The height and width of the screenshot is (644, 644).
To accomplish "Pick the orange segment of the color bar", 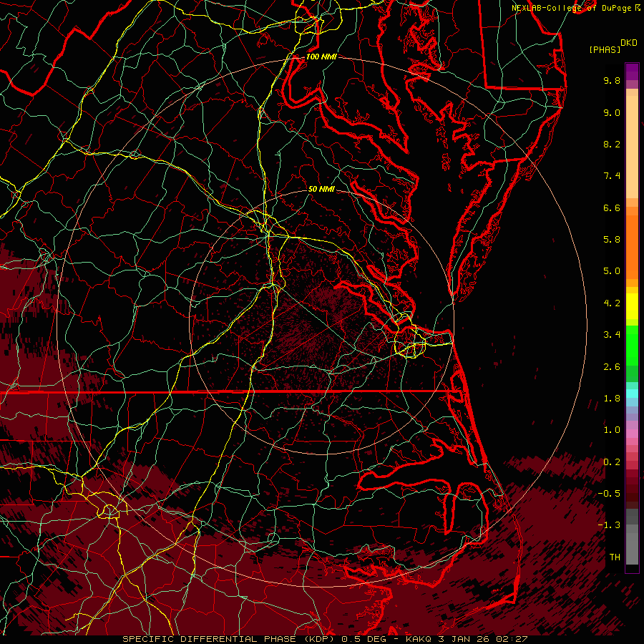I will coord(632,247).
